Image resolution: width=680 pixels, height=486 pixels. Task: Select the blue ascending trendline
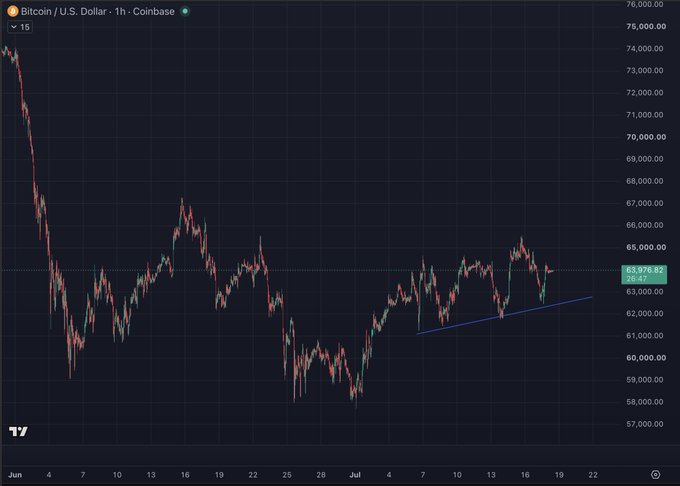pos(504,315)
